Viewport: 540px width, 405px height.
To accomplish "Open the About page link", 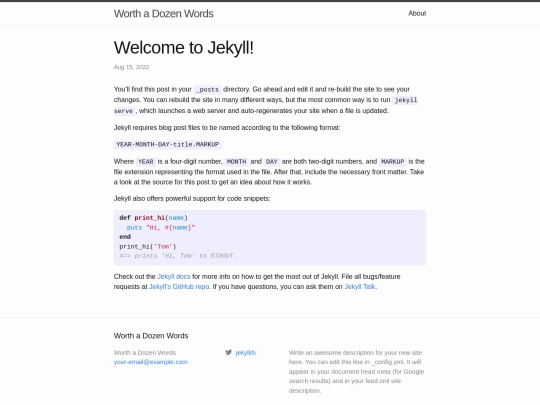I will 417,13.
